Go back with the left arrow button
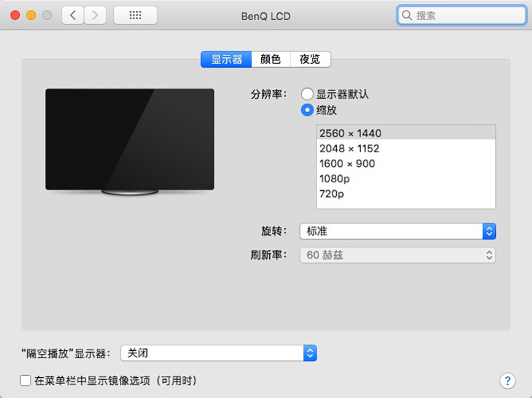Viewport: 532px width, 398px height. (73, 15)
